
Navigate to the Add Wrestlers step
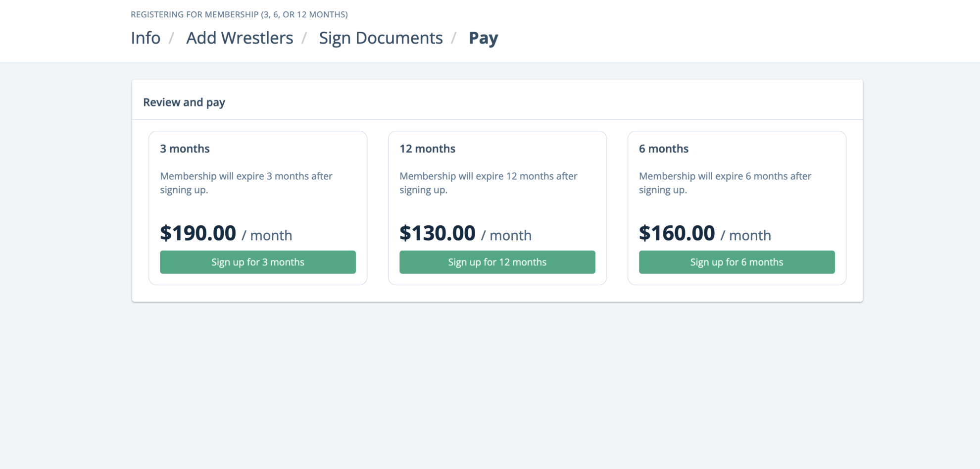(x=240, y=38)
